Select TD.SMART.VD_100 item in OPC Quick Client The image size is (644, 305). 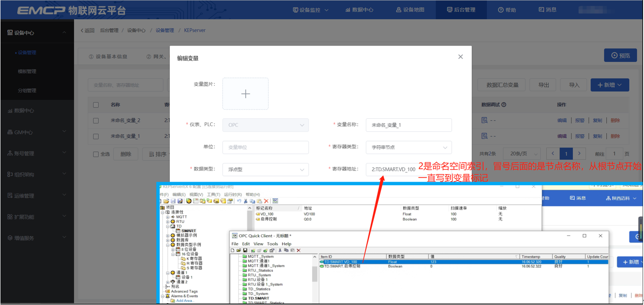tap(339, 262)
